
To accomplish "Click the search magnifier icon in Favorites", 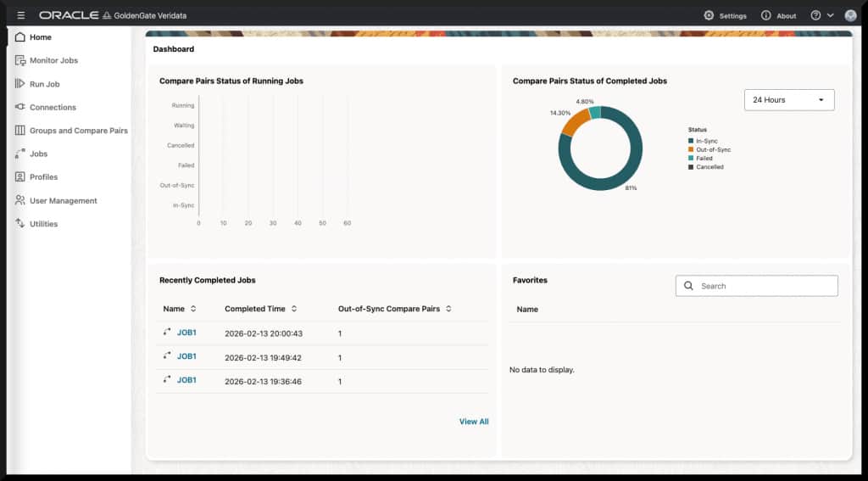I will tap(688, 286).
